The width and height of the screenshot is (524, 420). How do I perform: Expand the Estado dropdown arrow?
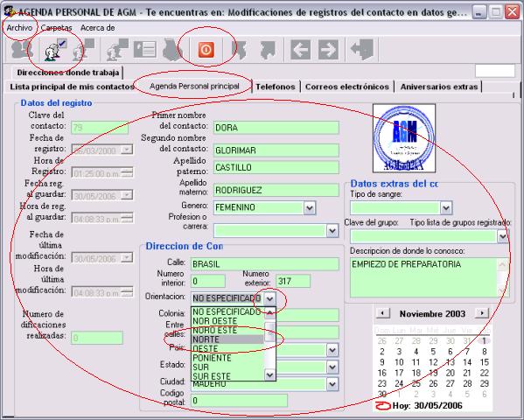point(332,367)
